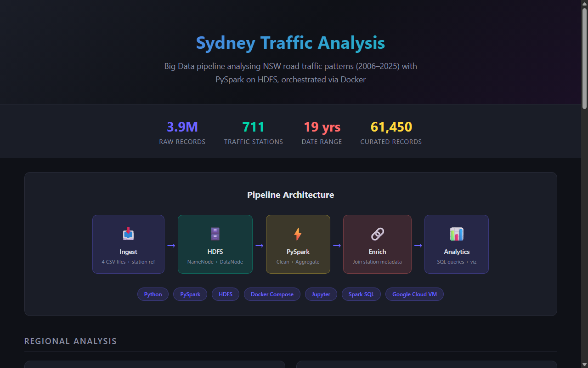588x368 pixels.
Task: Click the Pipeline Architecture heading
Action: coord(290,195)
